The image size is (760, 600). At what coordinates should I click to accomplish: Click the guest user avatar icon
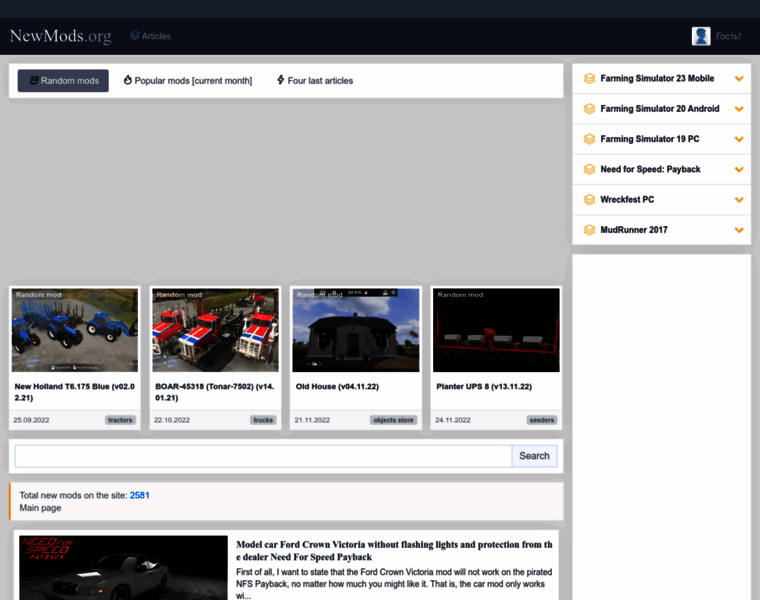701,36
